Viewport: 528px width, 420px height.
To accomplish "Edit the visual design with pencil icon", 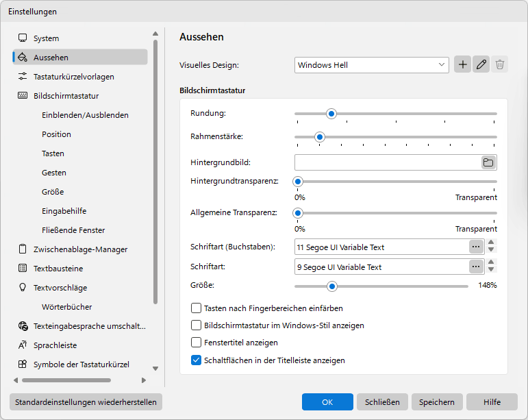I will [x=481, y=64].
